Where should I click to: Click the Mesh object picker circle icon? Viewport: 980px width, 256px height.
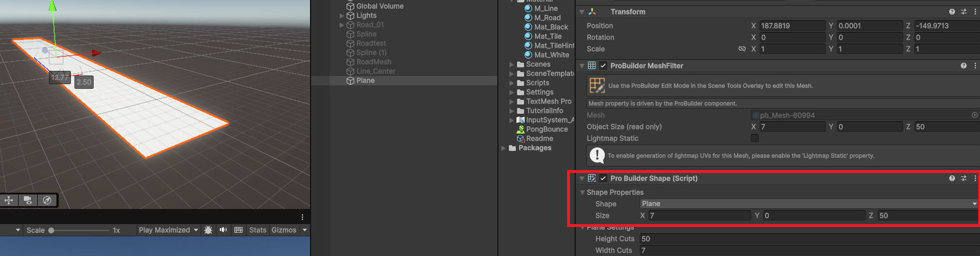975,115
